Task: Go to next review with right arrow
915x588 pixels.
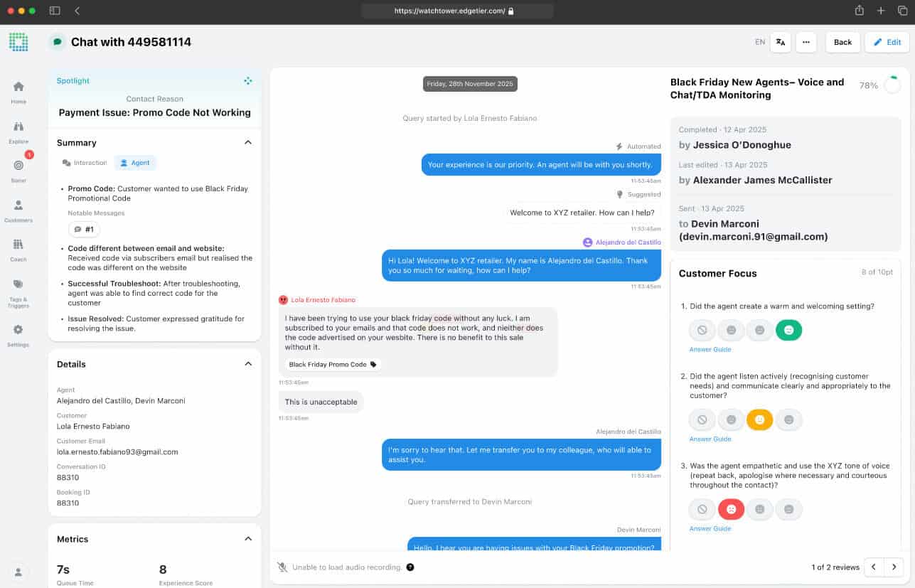Action: [894, 567]
